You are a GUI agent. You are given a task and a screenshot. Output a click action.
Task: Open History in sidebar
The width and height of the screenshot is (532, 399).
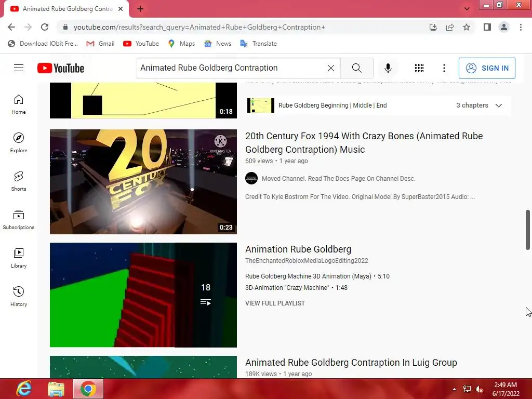tap(19, 297)
